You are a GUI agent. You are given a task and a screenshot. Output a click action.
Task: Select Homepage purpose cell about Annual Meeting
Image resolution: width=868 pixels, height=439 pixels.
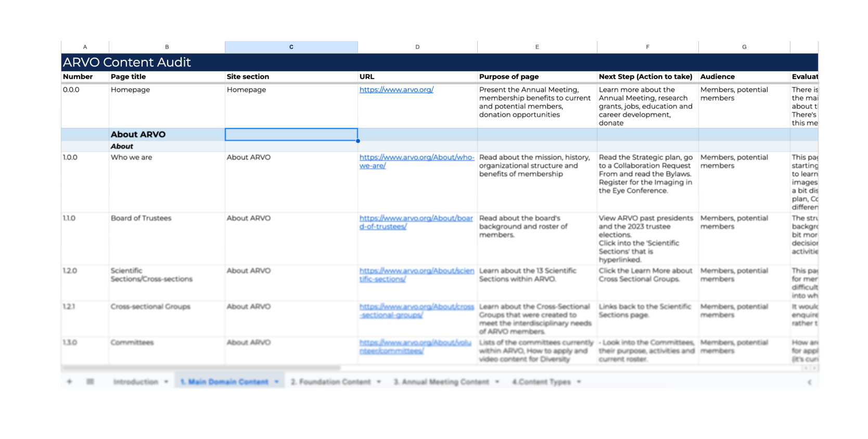(537, 106)
